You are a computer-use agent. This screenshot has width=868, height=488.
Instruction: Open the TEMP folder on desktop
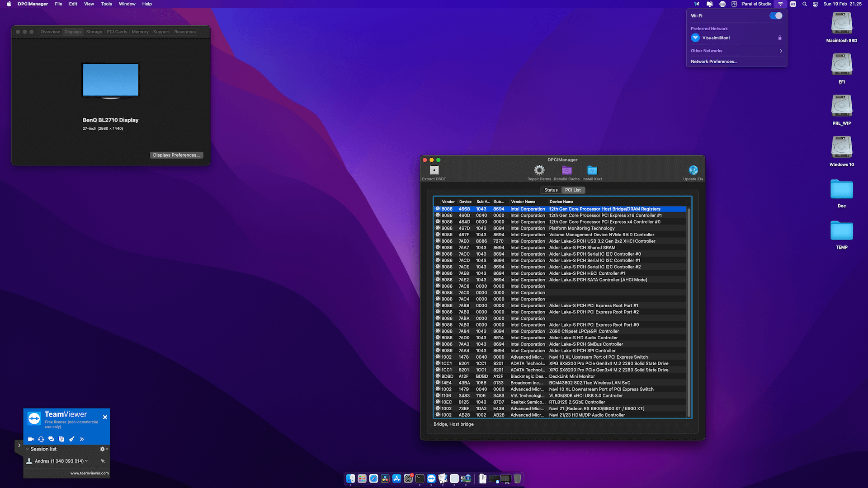pos(842,231)
